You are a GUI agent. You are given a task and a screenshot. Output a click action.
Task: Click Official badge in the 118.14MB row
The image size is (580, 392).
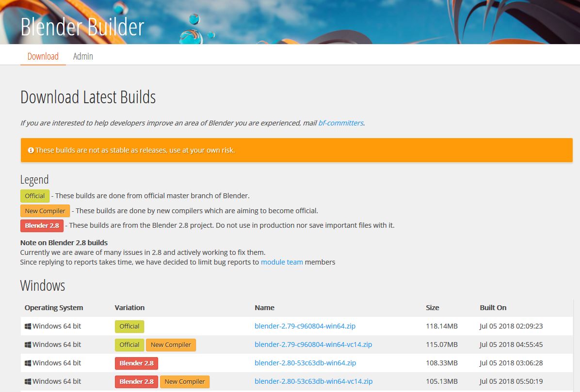point(129,326)
